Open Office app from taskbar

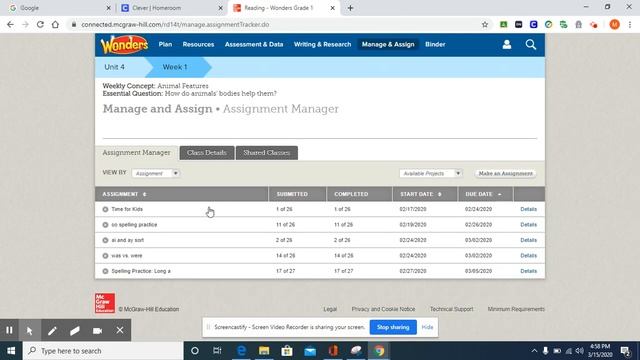click(333, 351)
